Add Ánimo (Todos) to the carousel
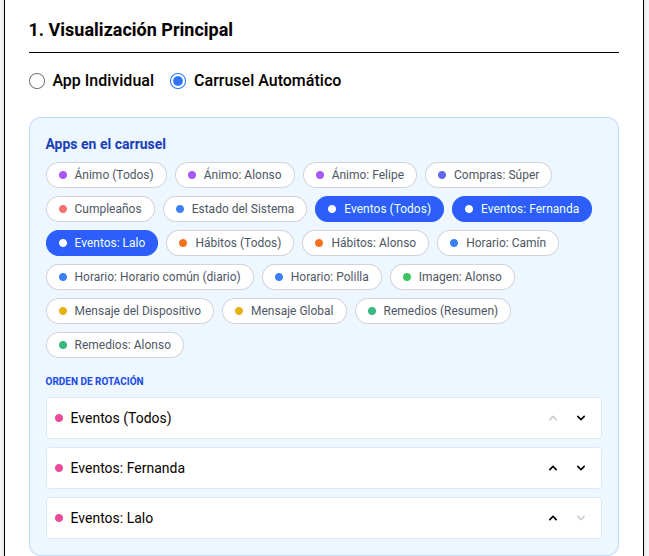 click(x=106, y=175)
